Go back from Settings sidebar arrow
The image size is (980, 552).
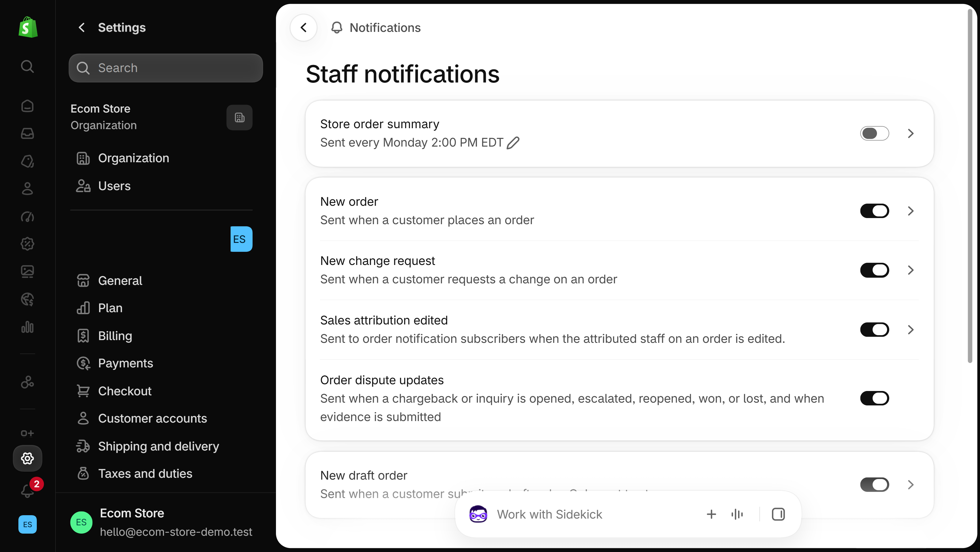pyautogui.click(x=82, y=27)
